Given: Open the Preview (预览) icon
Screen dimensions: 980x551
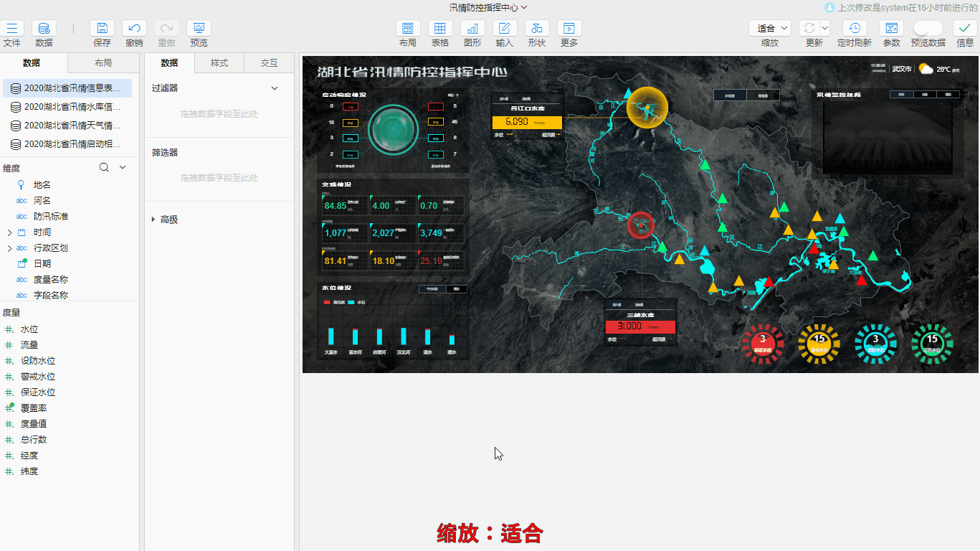Looking at the screenshot, I should [x=199, y=29].
